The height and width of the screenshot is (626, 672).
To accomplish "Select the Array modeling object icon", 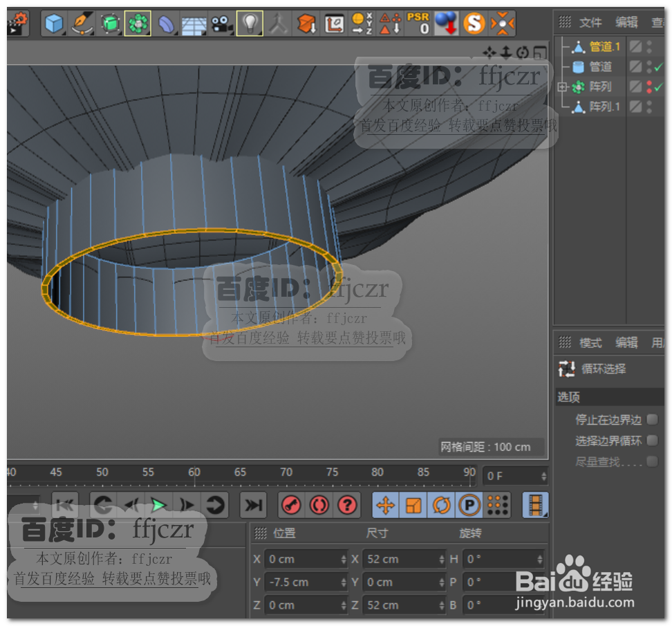I will [x=138, y=24].
